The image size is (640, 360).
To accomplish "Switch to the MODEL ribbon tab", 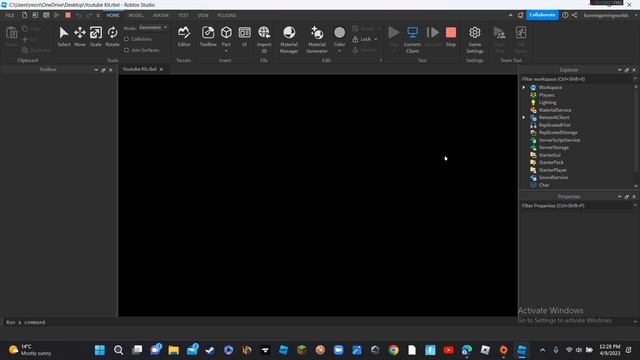I will pyautogui.click(x=136, y=15).
